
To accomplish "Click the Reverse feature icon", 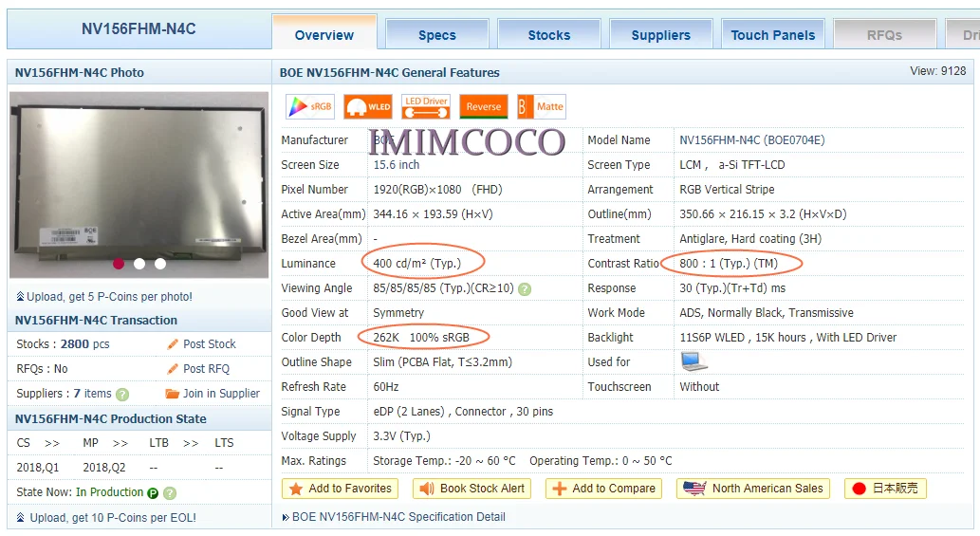I will [x=483, y=107].
